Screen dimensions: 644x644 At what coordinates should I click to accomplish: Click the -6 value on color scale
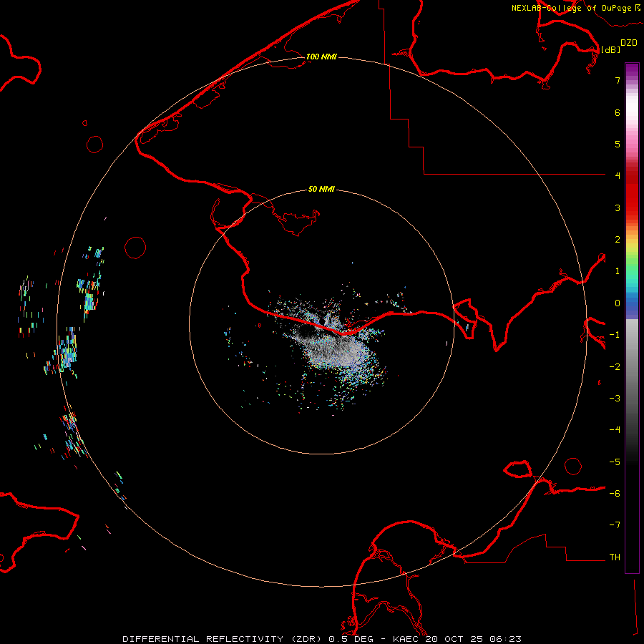point(615,494)
